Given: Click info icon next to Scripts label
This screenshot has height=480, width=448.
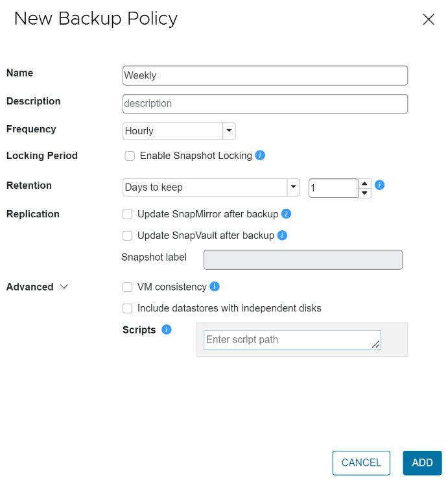Looking at the screenshot, I should (166, 330).
